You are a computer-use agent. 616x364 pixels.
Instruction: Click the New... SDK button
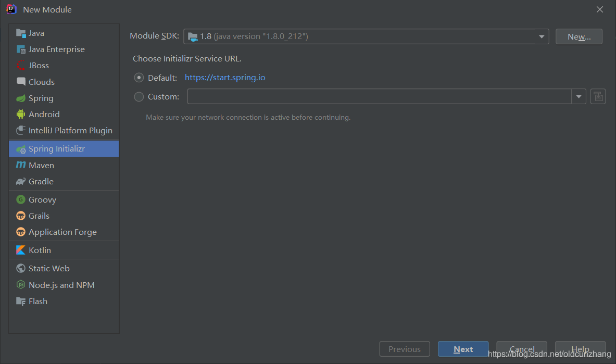(x=579, y=36)
